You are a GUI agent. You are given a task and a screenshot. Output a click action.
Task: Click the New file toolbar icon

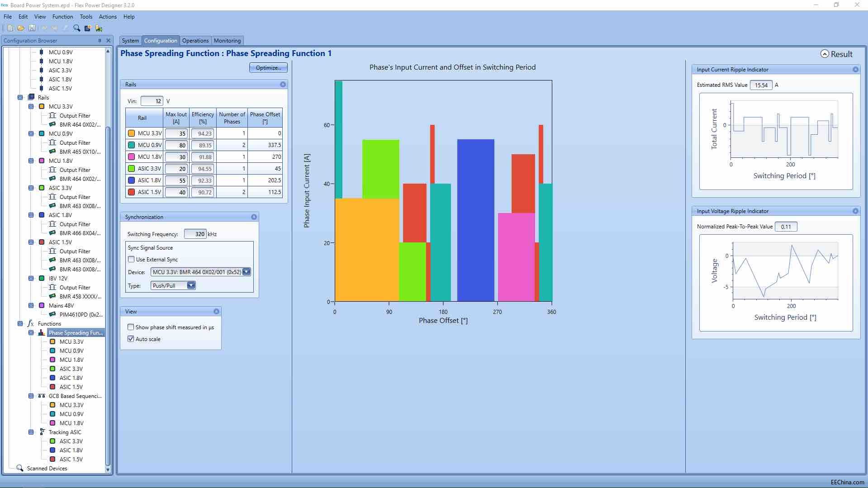click(x=10, y=28)
